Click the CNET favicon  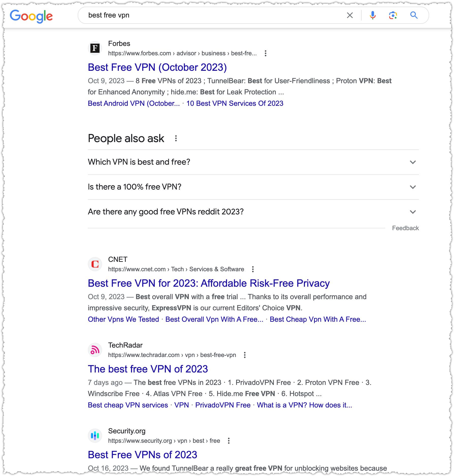pos(95,264)
